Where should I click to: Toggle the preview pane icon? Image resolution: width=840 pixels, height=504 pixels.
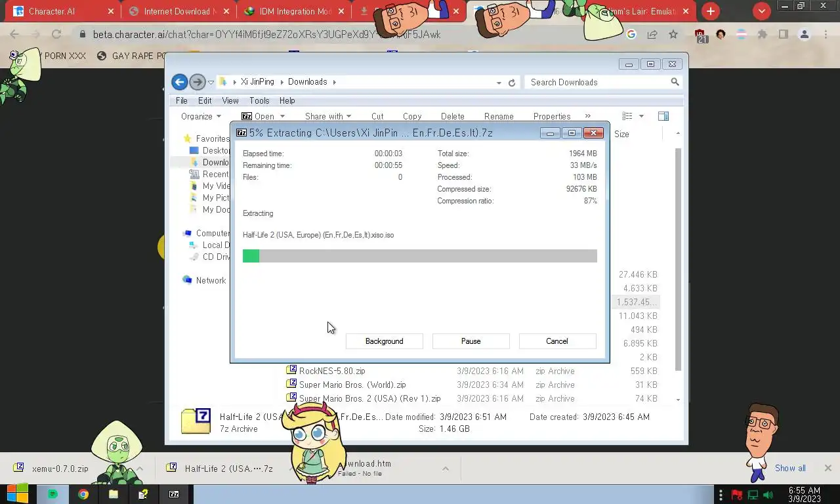(663, 116)
